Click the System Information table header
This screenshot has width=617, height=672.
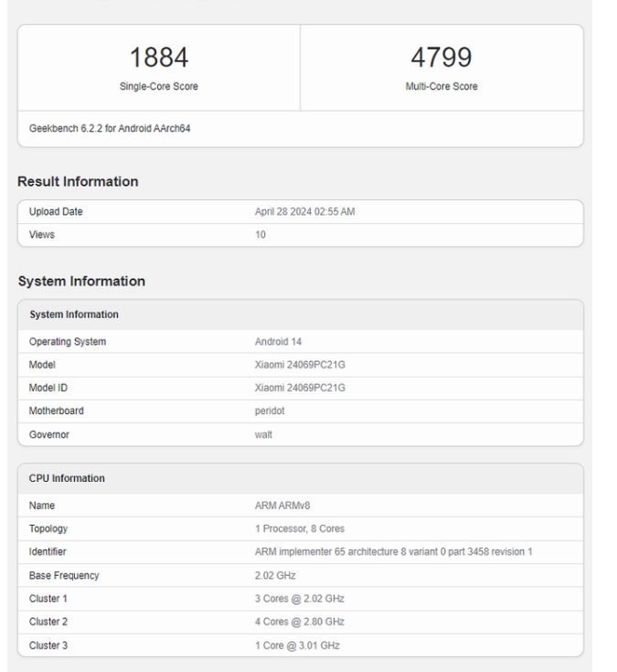[74, 315]
